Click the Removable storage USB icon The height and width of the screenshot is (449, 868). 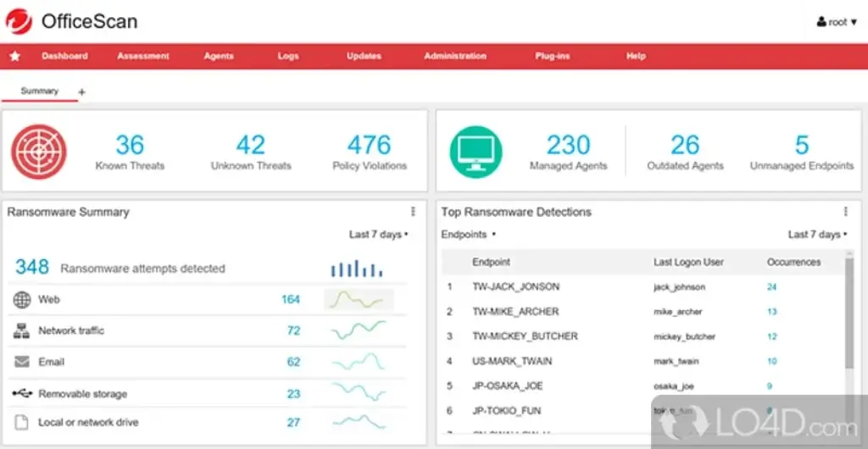pyautogui.click(x=22, y=393)
